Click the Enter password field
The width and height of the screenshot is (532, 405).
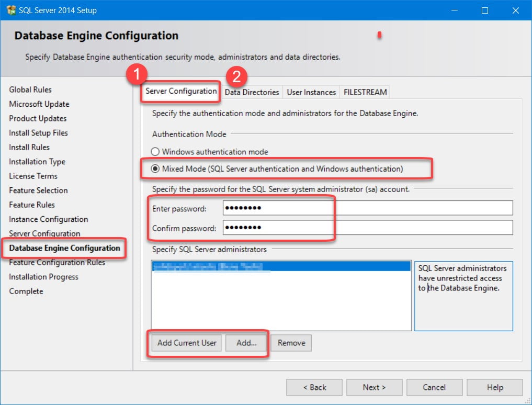point(368,208)
